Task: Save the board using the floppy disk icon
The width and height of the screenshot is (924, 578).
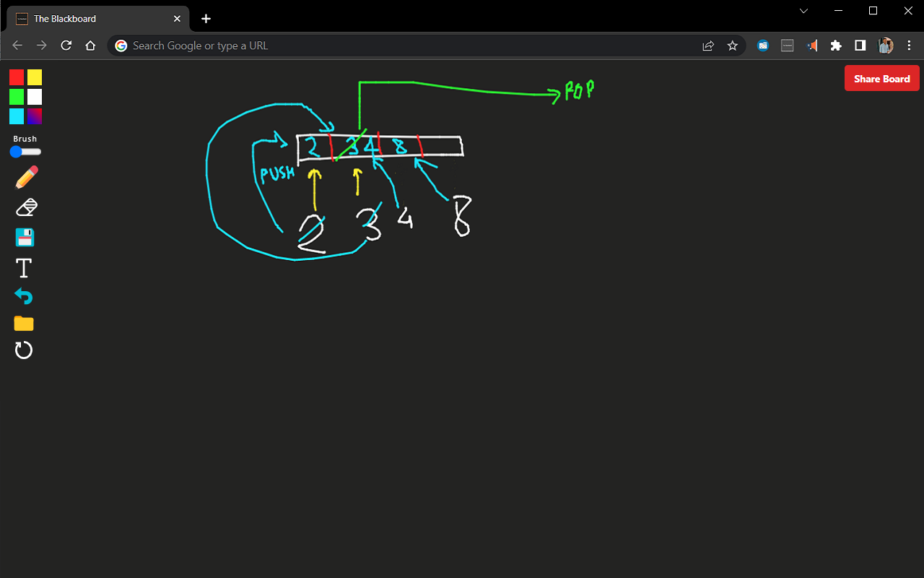Action: pos(25,236)
